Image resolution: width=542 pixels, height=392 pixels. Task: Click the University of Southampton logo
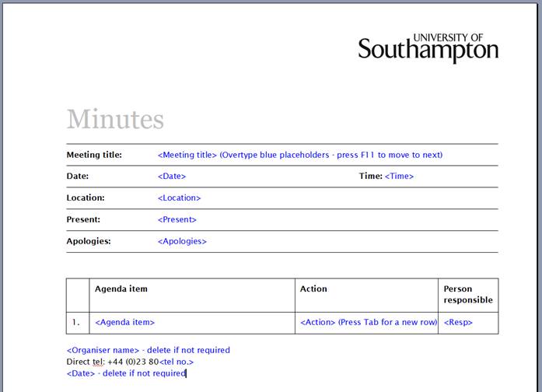[x=428, y=48]
